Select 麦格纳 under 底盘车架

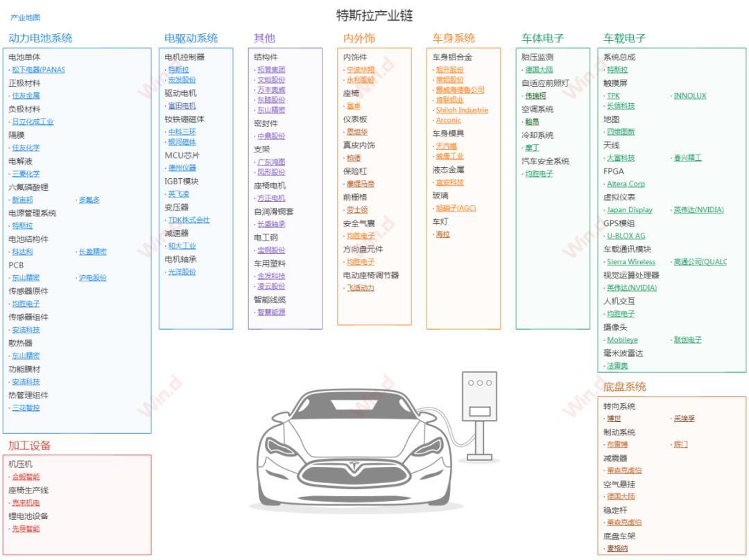(617, 548)
